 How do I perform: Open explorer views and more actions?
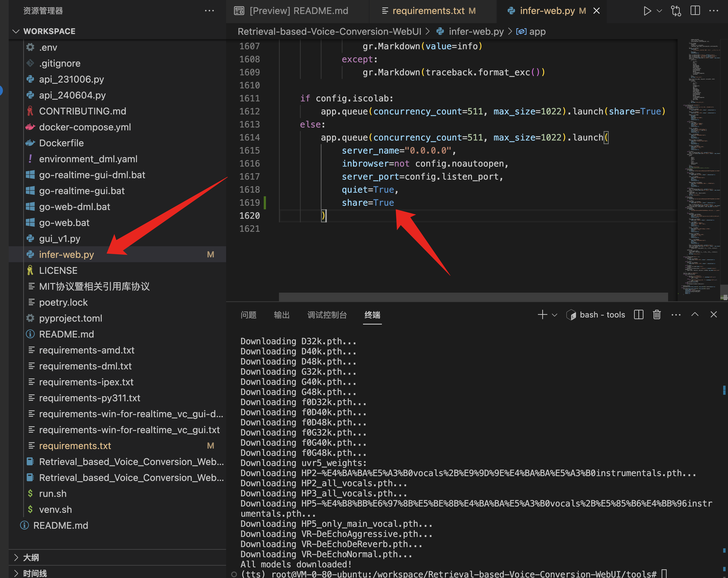(209, 11)
